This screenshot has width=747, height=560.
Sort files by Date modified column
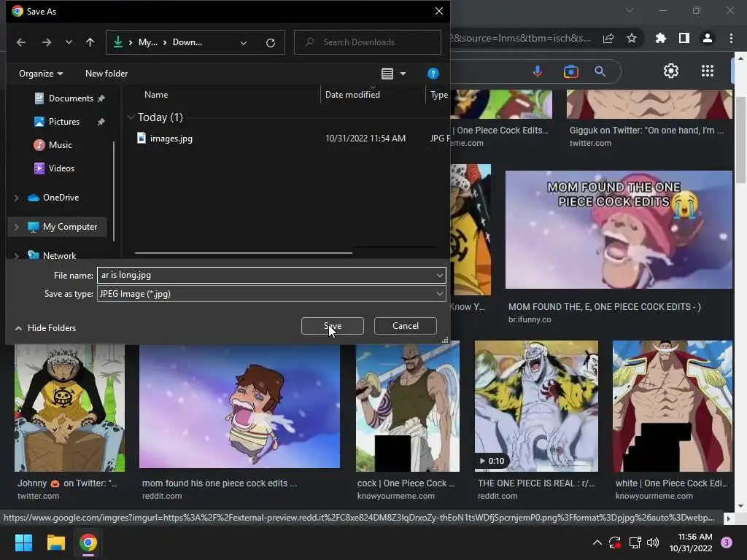click(x=352, y=95)
